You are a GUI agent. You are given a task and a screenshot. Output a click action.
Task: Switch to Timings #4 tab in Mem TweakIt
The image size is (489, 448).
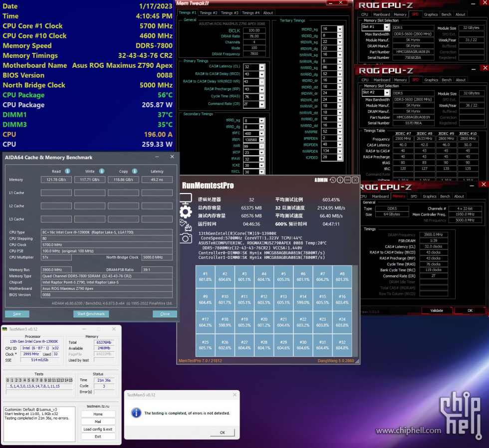point(250,13)
